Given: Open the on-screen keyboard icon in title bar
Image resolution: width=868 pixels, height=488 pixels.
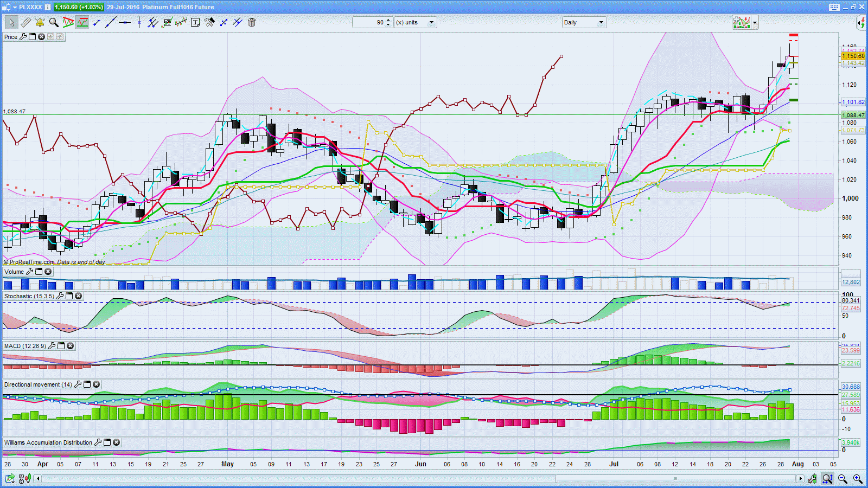Looking at the screenshot, I should pos(834,7).
